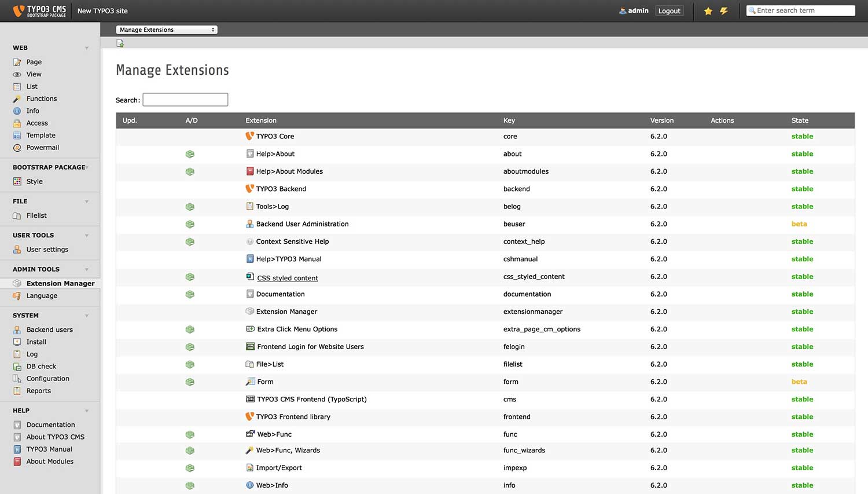Click the bookmarks star icon in top bar
This screenshot has width=868, height=494.
point(708,11)
